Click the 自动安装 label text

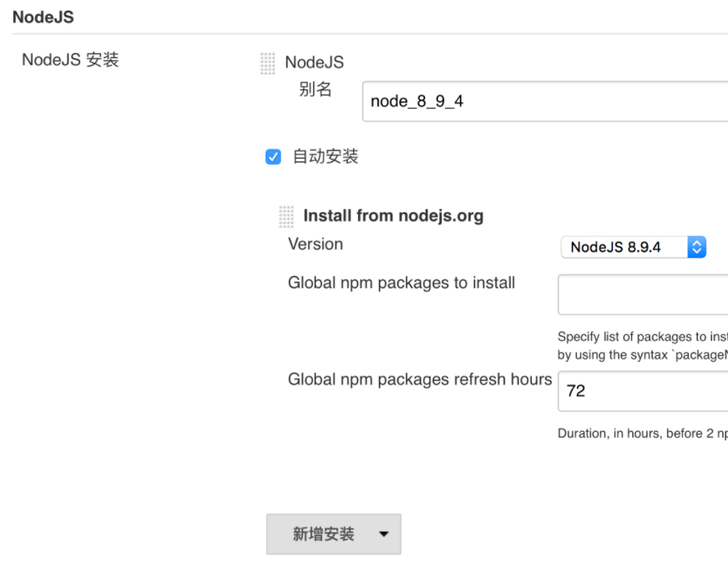tap(326, 156)
